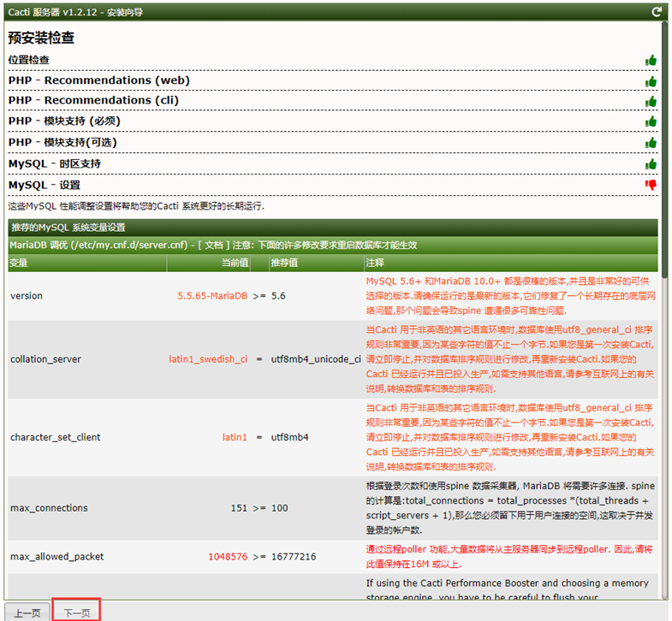Click recommended value 16777216
Screen dimensions: 672x621
[x=294, y=557]
